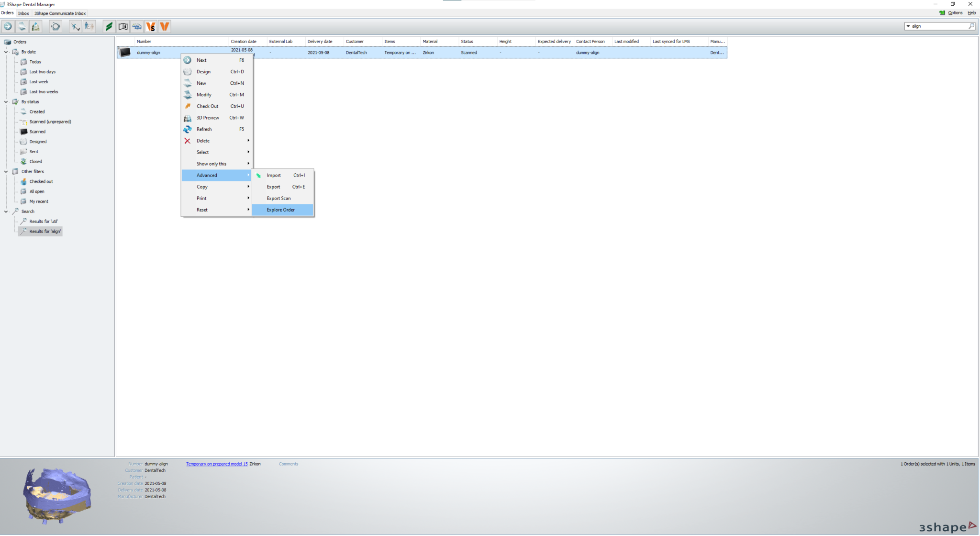Open the info book toolbar icon
Image resolution: width=980 pixels, height=536 pixels.
coord(123,27)
